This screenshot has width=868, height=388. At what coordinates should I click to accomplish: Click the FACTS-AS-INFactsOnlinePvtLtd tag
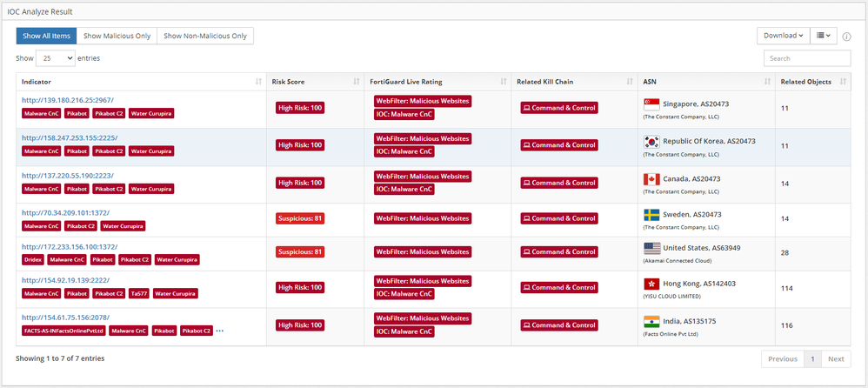63,331
